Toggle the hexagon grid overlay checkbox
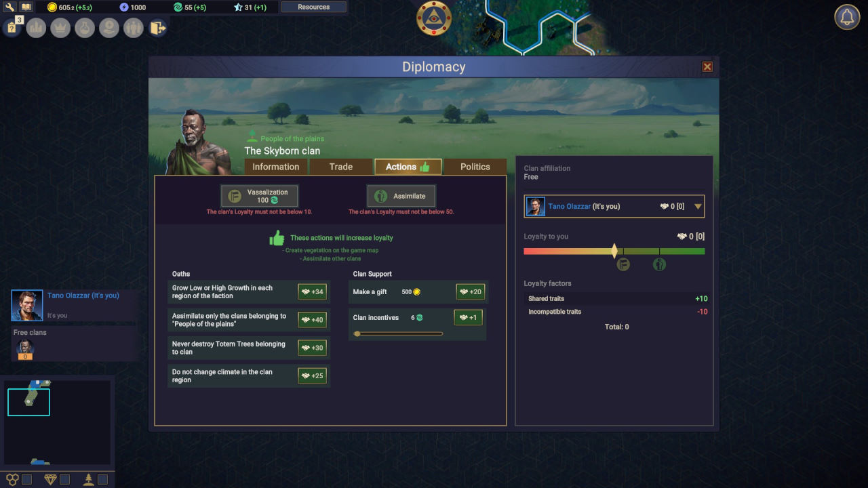 pos(26,479)
